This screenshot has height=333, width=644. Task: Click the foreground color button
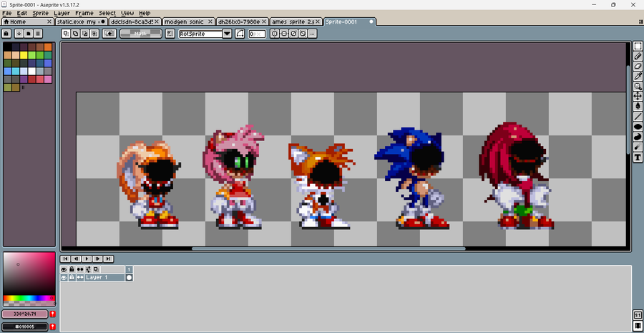click(x=25, y=314)
